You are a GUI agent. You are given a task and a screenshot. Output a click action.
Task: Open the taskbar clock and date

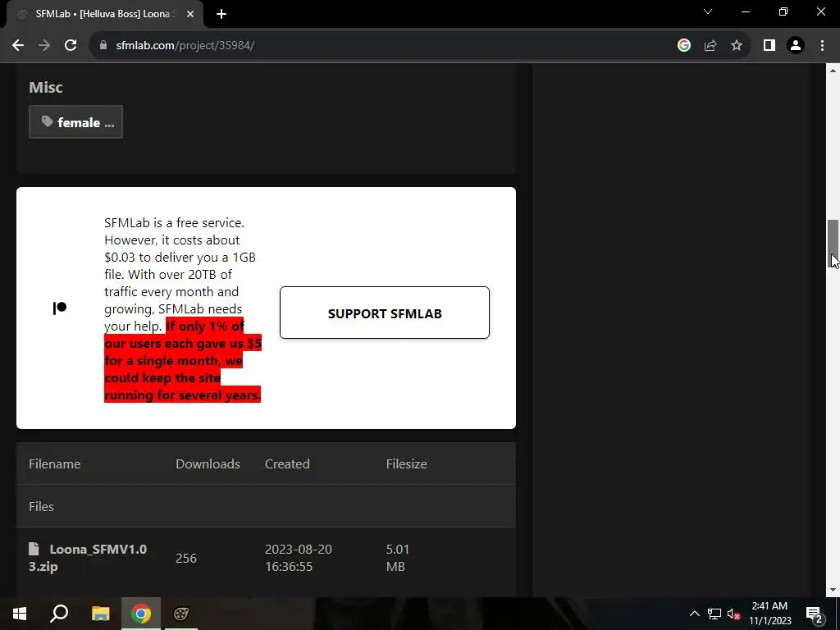coord(769,614)
